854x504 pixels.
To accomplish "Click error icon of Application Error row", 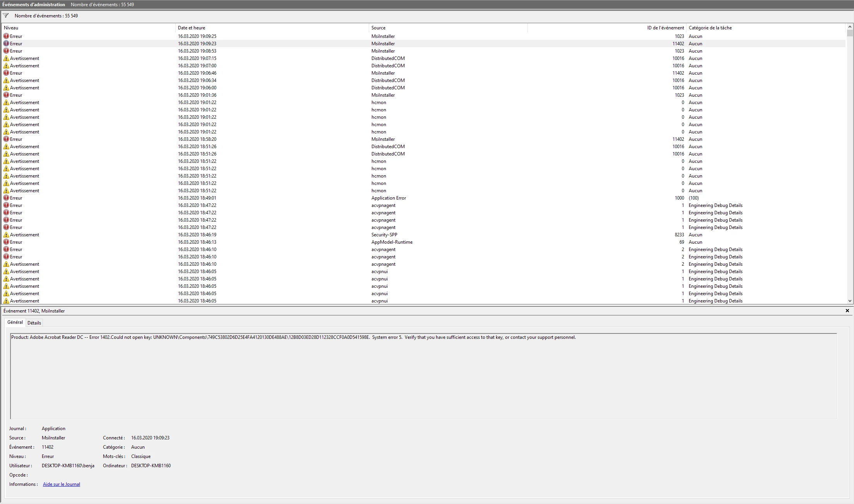I will pyautogui.click(x=6, y=198).
